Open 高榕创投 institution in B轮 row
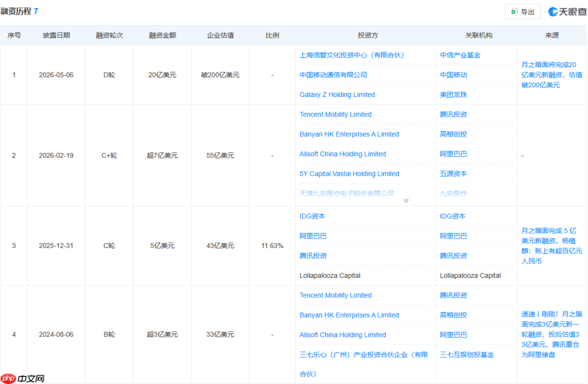The width and height of the screenshot is (588, 384). click(454, 315)
